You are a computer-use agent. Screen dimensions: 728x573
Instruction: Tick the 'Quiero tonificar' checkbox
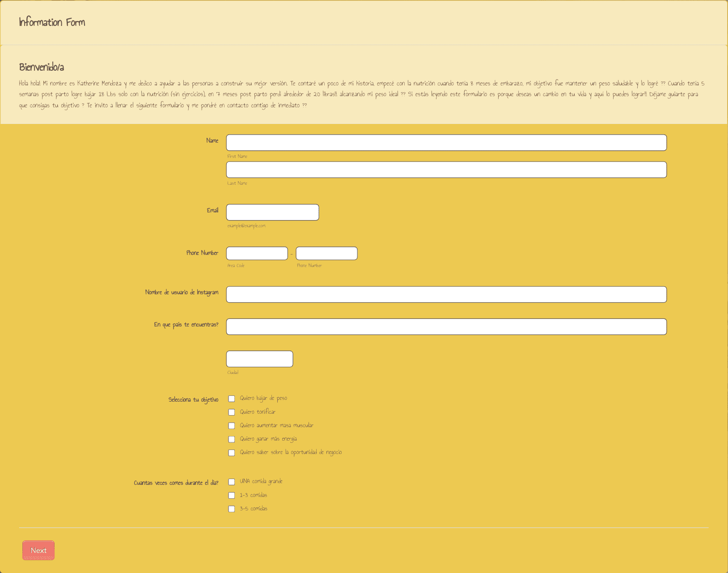232,412
